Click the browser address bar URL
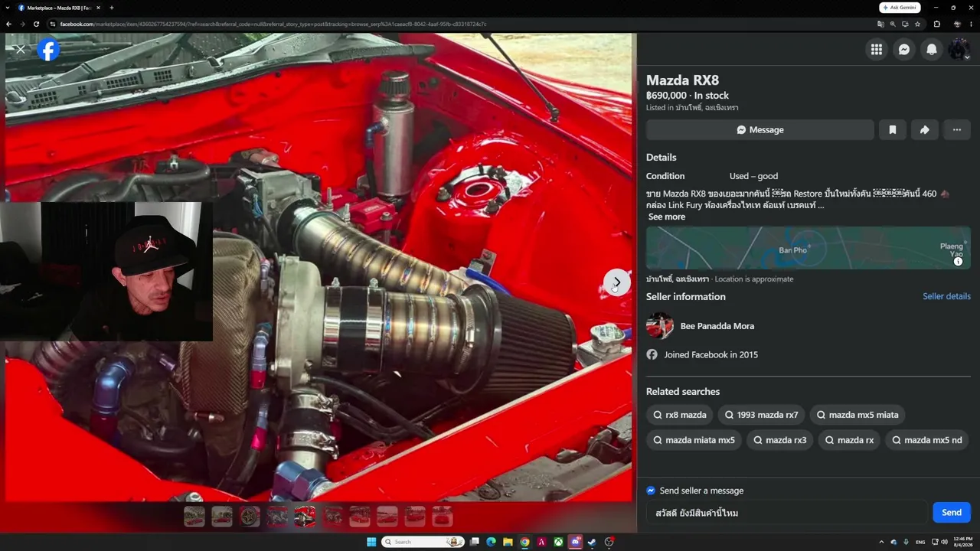The height and width of the screenshot is (551, 980). 273,24
